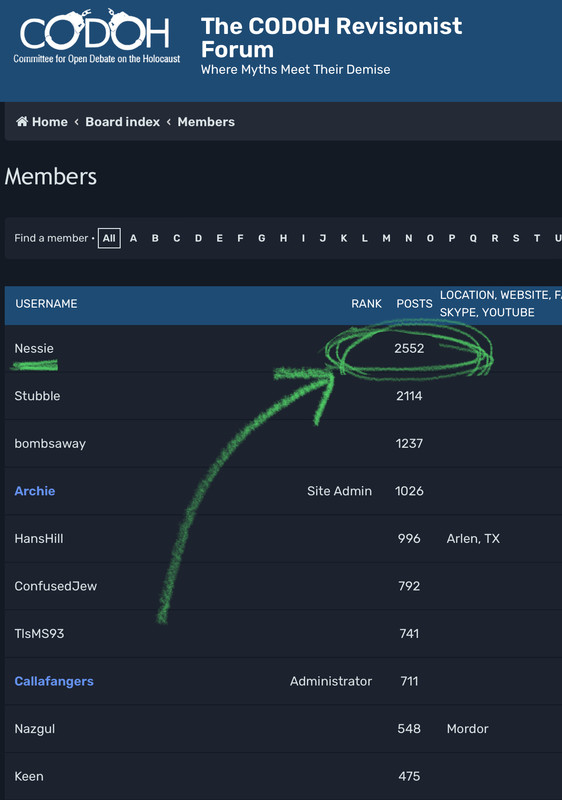562x800 pixels.
Task: Open Archie's member profile
Action: [35, 491]
